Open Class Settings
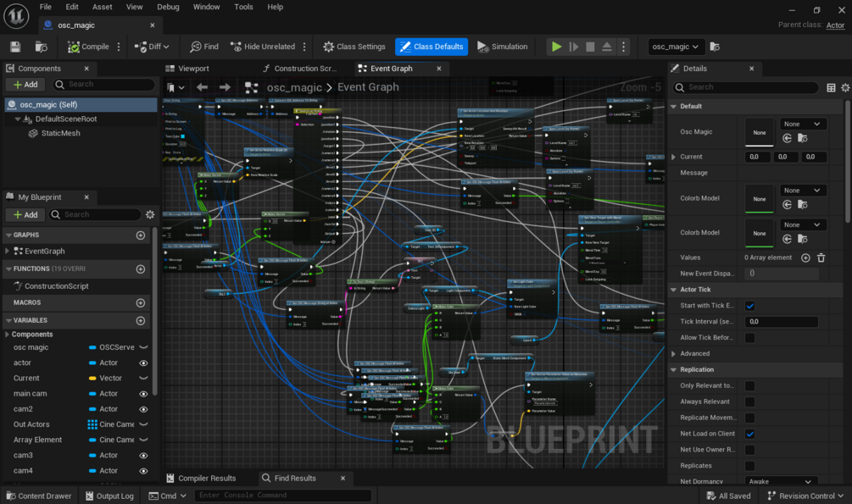 [x=354, y=47]
